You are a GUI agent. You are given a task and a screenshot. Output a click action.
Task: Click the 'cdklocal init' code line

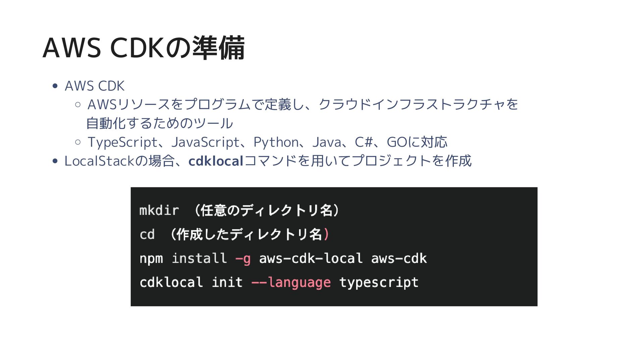279,282
